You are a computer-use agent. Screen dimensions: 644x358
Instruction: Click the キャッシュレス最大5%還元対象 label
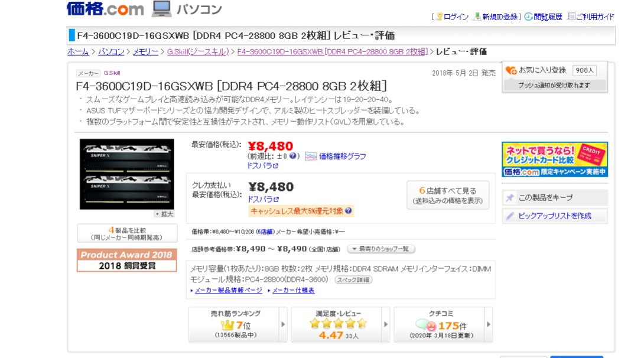[297, 211]
